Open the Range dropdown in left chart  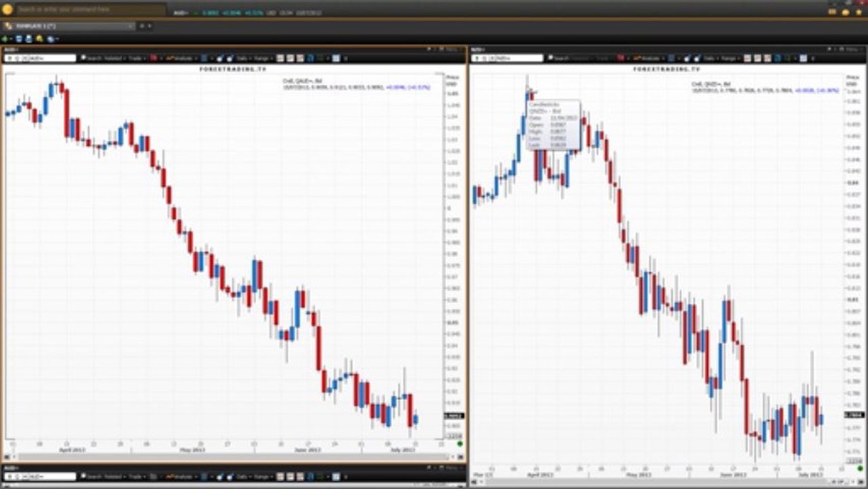point(263,58)
